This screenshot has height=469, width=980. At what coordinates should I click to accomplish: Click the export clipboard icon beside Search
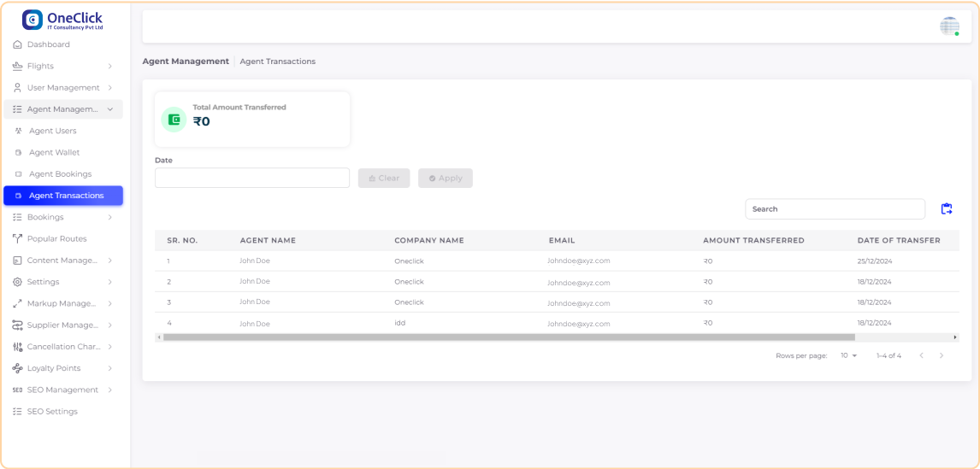(946, 209)
